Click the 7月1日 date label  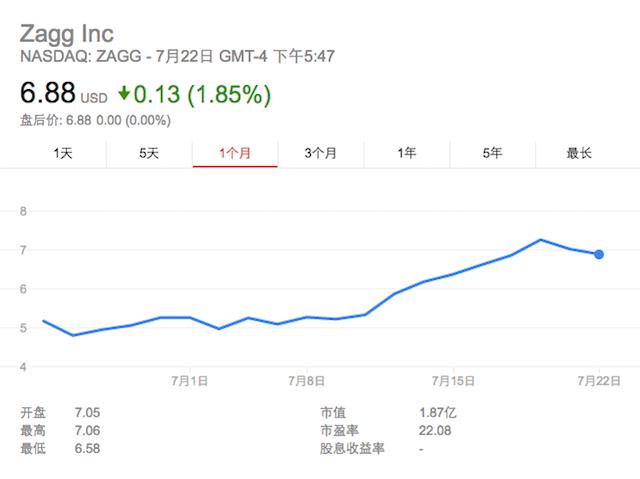(x=190, y=380)
